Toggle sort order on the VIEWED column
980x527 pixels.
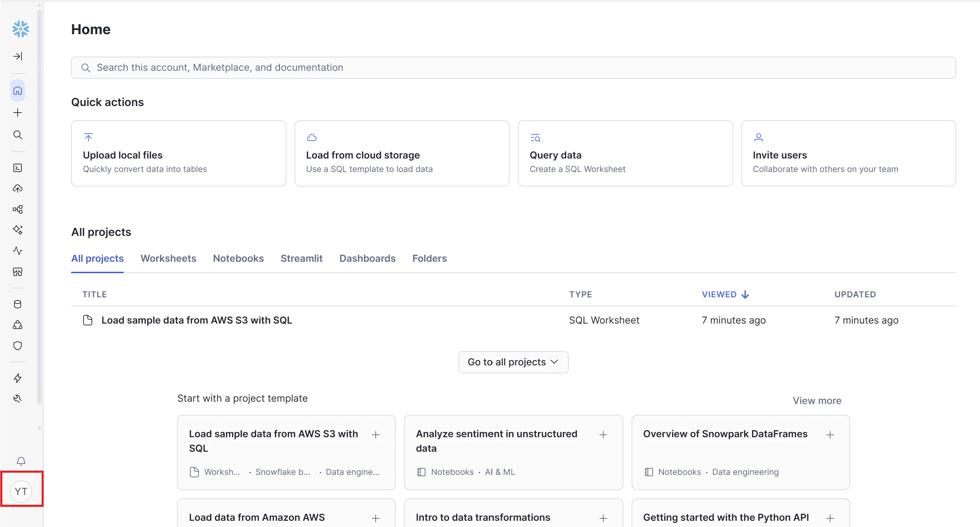(725, 295)
